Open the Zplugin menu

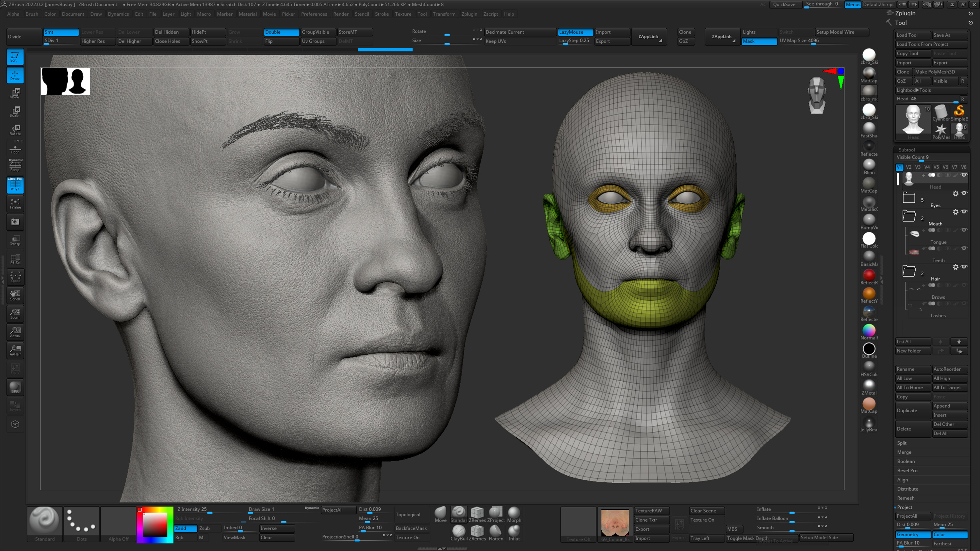click(469, 14)
